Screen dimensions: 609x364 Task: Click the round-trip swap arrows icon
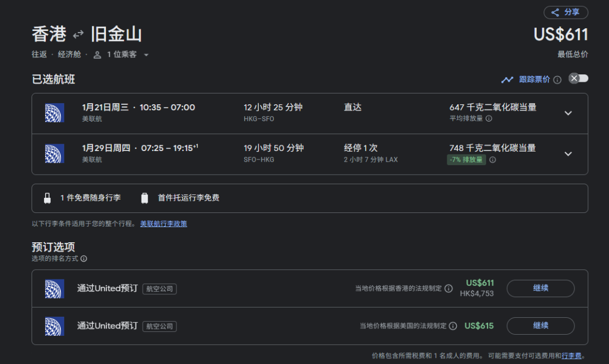coord(78,35)
